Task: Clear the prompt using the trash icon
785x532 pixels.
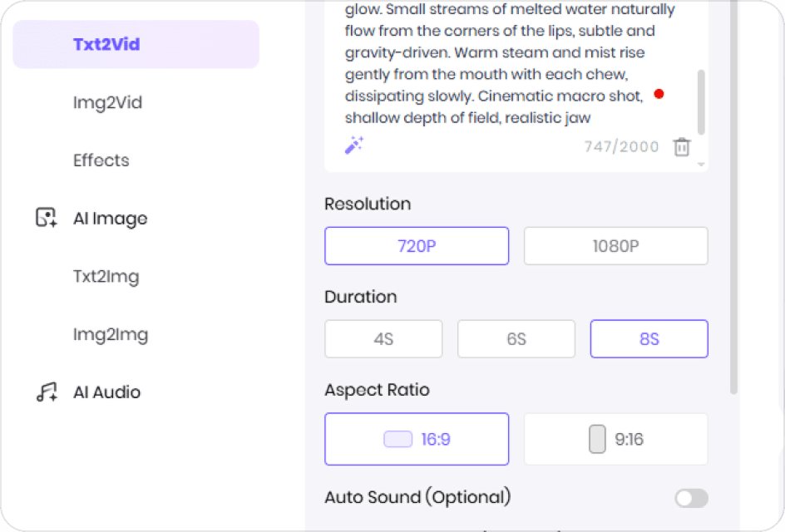Action: tap(682, 146)
